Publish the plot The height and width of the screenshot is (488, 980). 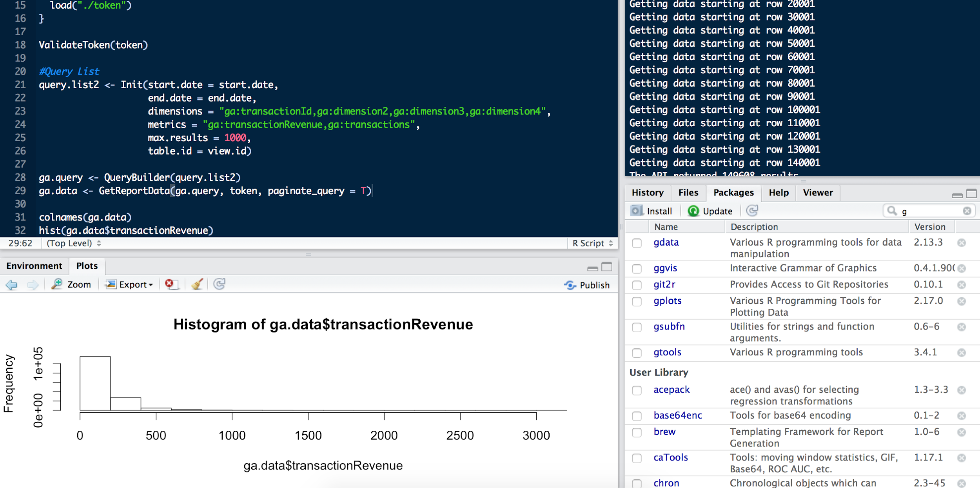[x=587, y=285]
